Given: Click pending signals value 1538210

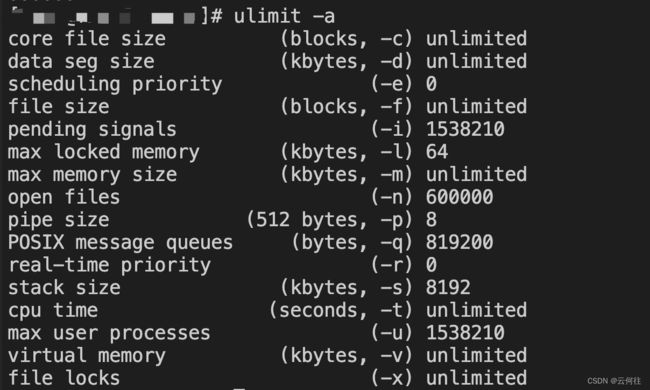Looking at the screenshot, I should (x=465, y=129).
